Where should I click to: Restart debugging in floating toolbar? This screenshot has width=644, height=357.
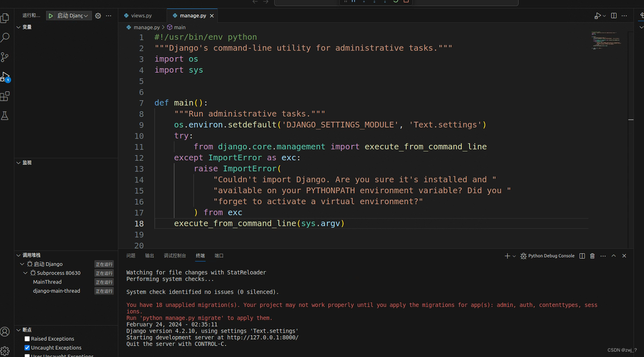(396, 1)
